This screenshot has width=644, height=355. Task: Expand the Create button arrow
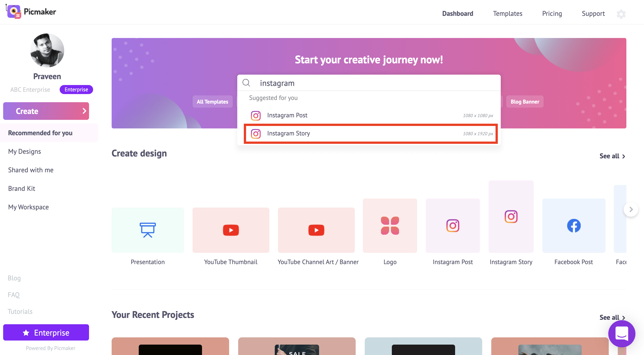pos(84,111)
